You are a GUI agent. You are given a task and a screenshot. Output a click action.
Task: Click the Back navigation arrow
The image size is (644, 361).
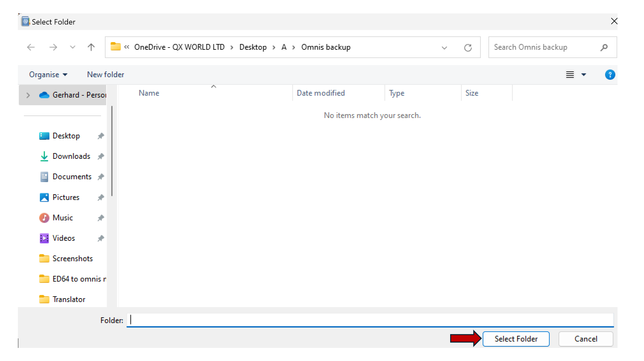(x=31, y=48)
